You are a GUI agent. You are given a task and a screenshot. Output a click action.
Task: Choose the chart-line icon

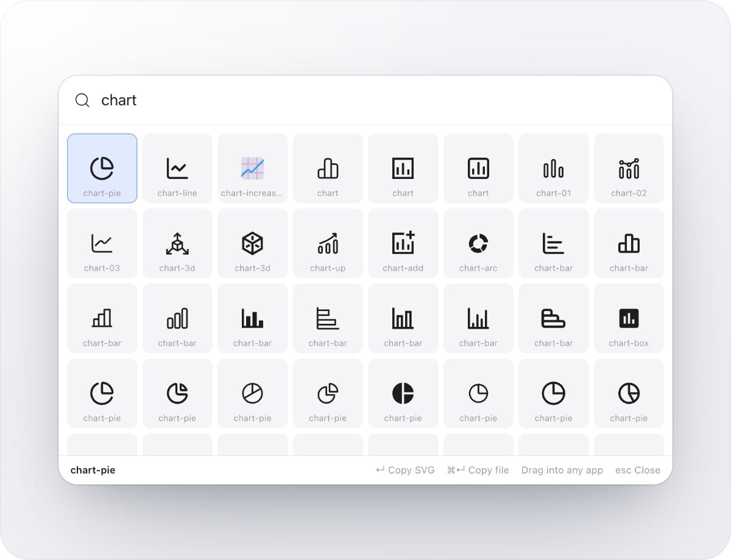(x=177, y=169)
